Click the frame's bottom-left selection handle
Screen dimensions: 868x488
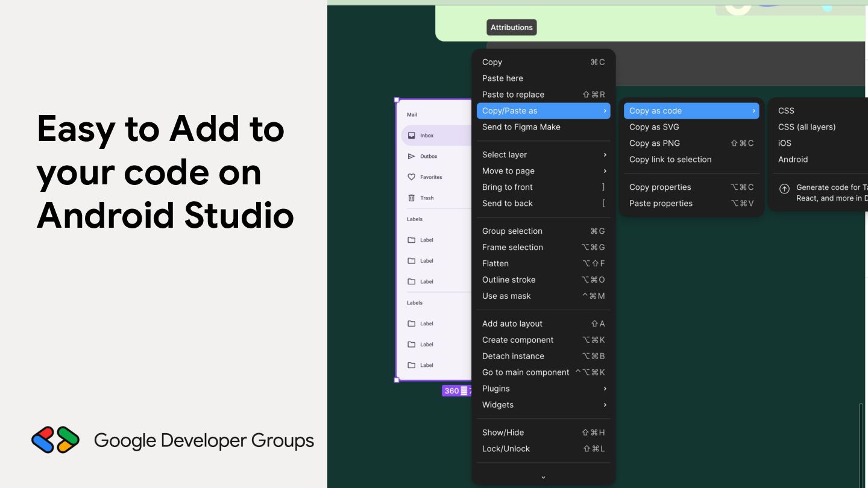[x=397, y=380]
